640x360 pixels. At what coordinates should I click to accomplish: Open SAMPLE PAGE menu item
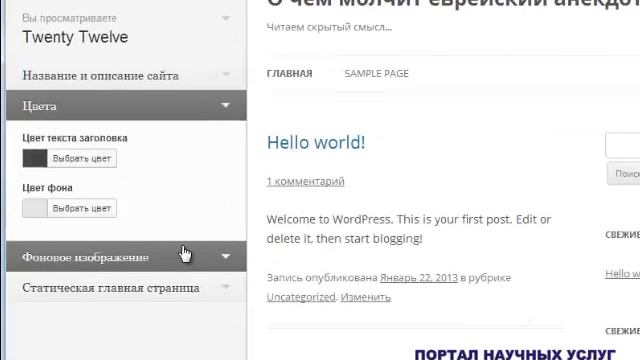click(376, 73)
